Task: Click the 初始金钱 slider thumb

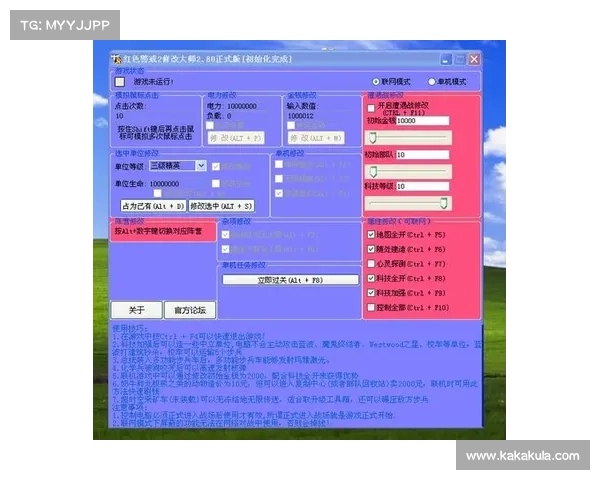Action: coord(373,137)
